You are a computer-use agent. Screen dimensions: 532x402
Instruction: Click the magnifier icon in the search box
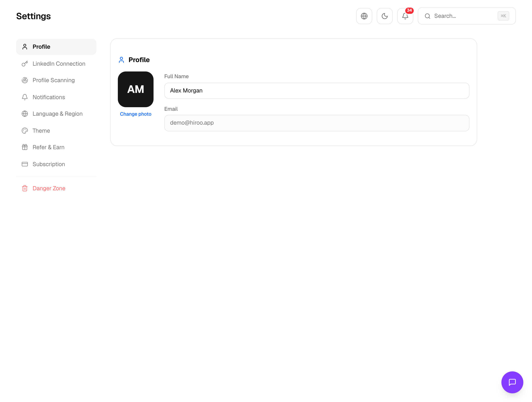point(427,16)
